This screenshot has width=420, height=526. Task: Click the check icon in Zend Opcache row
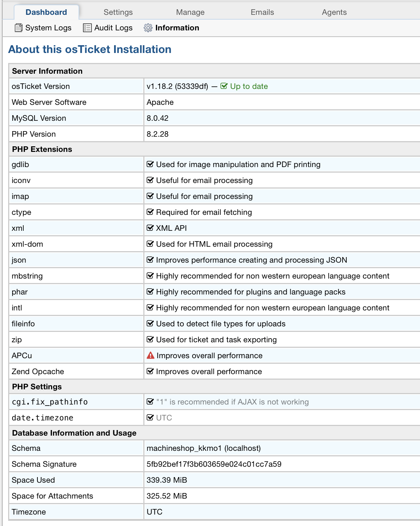tap(150, 371)
